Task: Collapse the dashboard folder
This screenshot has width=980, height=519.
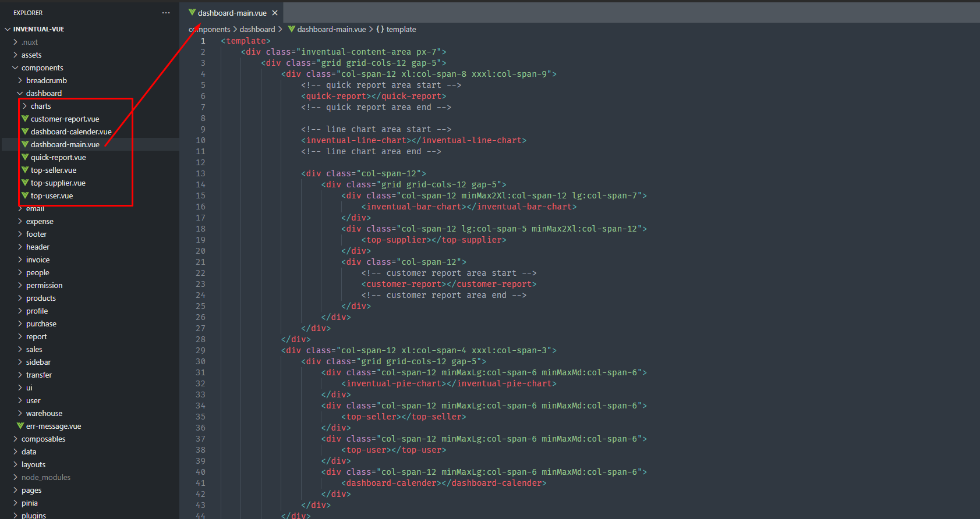Action: click(x=20, y=93)
